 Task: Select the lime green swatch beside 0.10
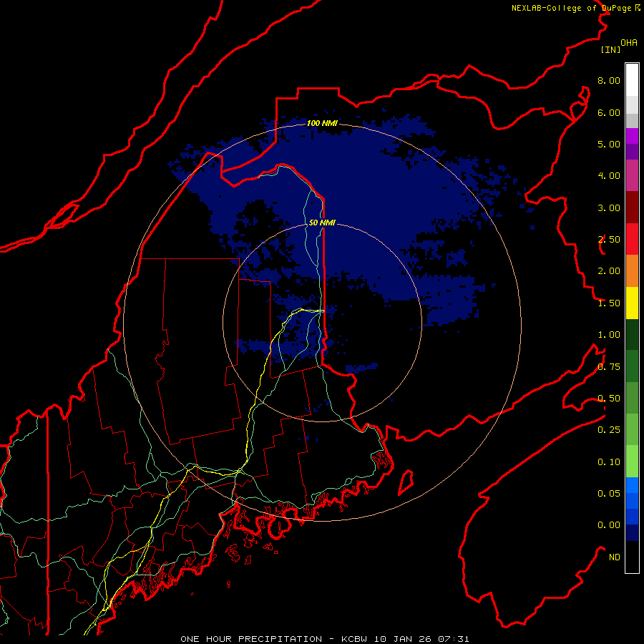[632, 462]
